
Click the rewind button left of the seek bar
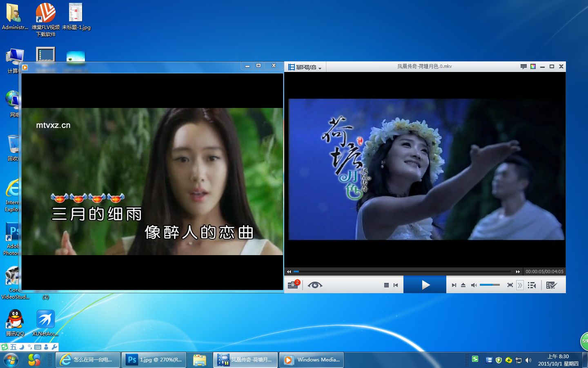click(x=289, y=272)
